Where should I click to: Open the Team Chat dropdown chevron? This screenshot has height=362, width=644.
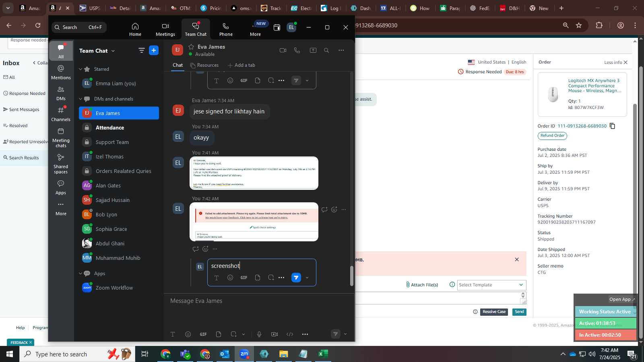[113, 51]
